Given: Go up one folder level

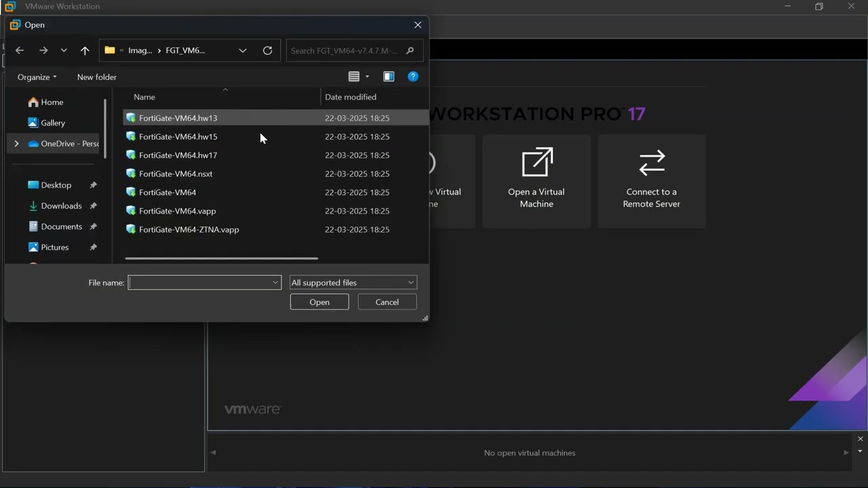Looking at the screenshot, I should (x=85, y=50).
